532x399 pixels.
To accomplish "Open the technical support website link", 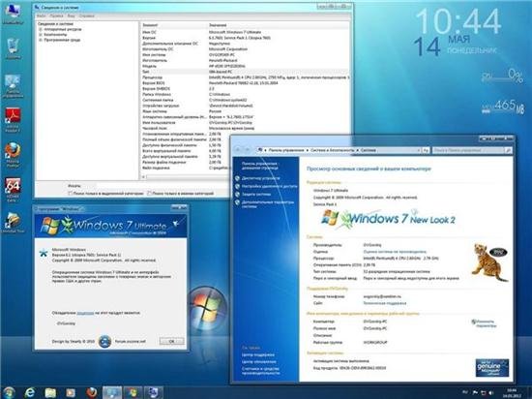I will pos(384,303).
